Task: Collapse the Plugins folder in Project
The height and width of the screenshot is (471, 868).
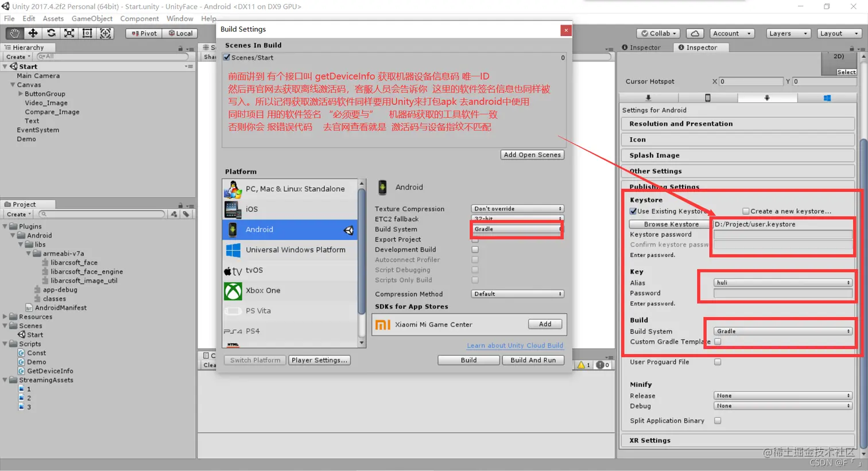Action: pos(5,227)
